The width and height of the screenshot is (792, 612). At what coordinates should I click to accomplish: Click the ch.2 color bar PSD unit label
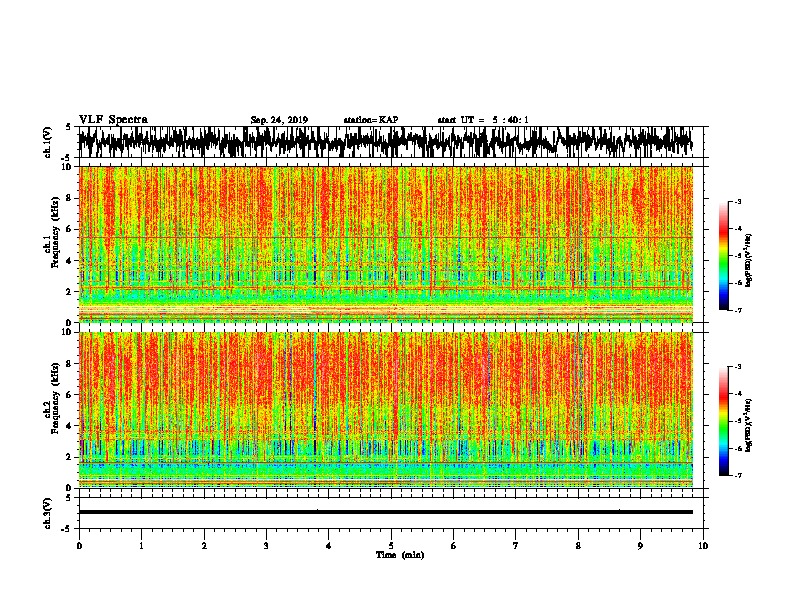coord(748,425)
